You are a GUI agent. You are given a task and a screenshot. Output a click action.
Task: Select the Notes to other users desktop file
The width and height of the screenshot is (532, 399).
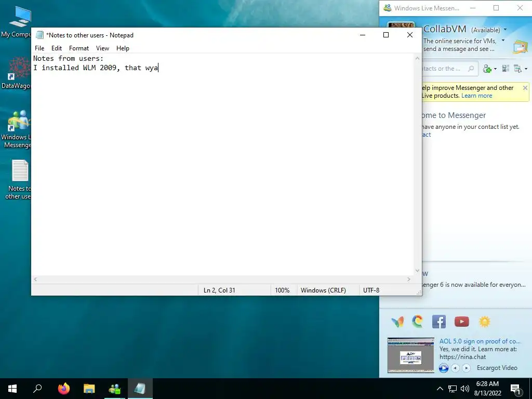tap(18, 179)
